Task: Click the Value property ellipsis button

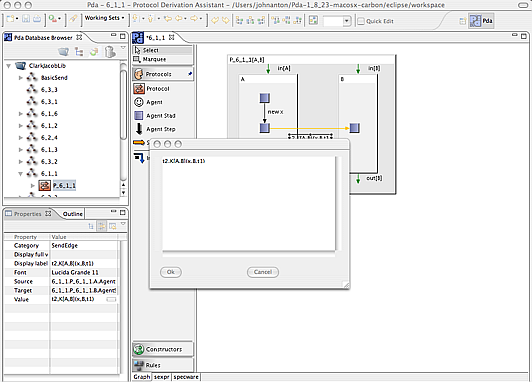Action: tap(111, 300)
